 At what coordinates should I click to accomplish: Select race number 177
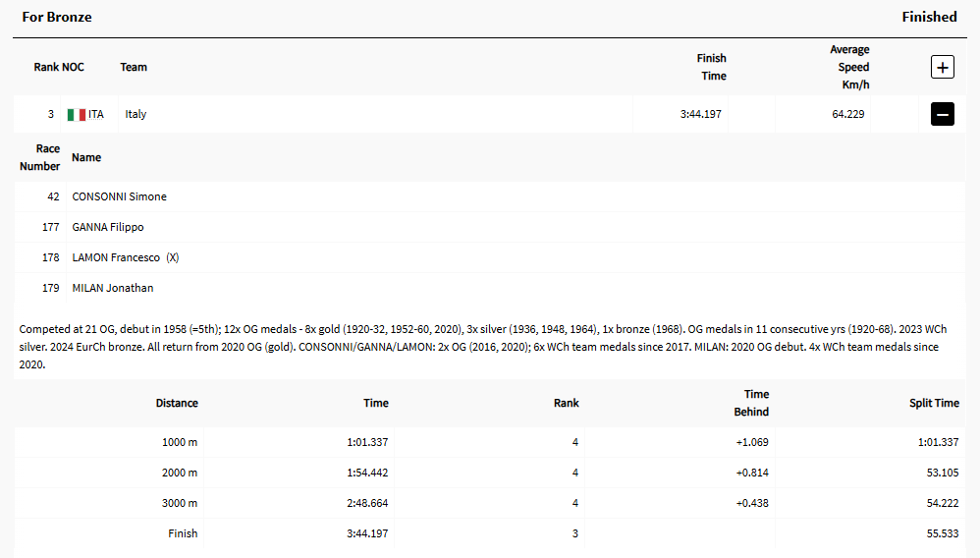[51, 227]
